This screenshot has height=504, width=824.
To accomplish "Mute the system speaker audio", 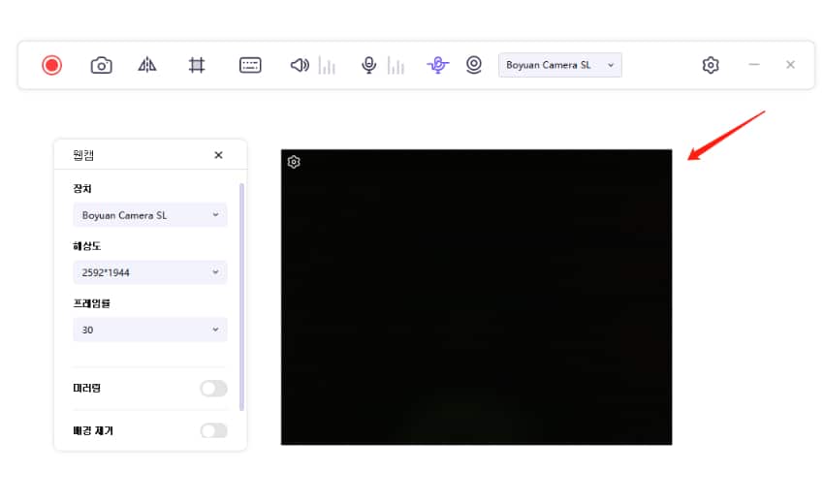I will pyautogui.click(x=300, y=65).
